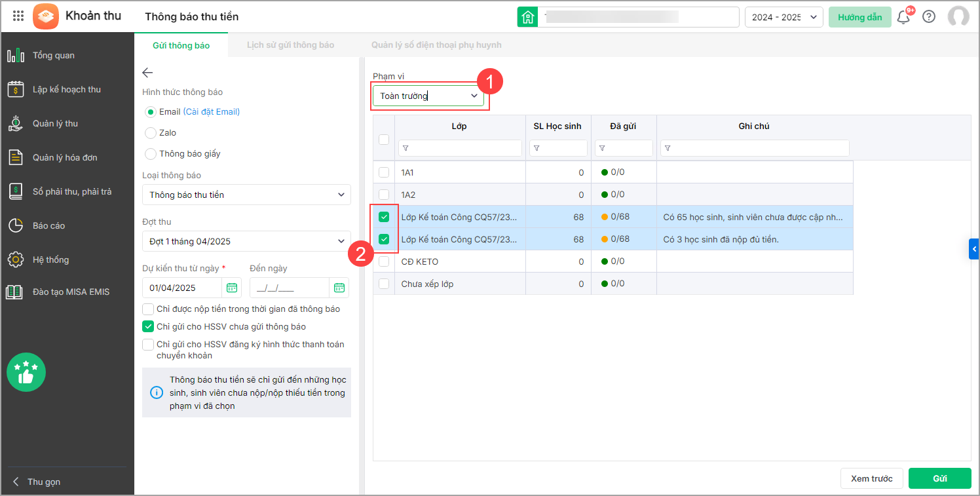Open the Đợt thu dropdown
Screen dimensions: 980x496
(246, 241)
